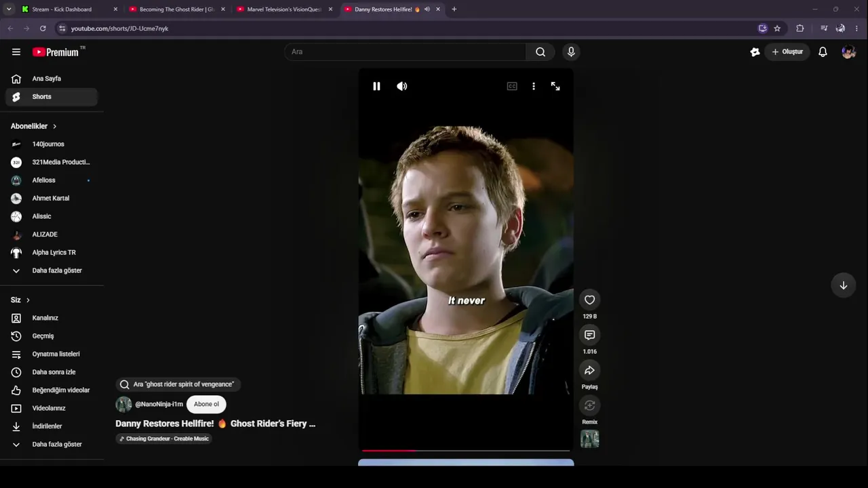Mute the Short's volume
This screenshot has width=868, height=488.
(x=402, y=86)
